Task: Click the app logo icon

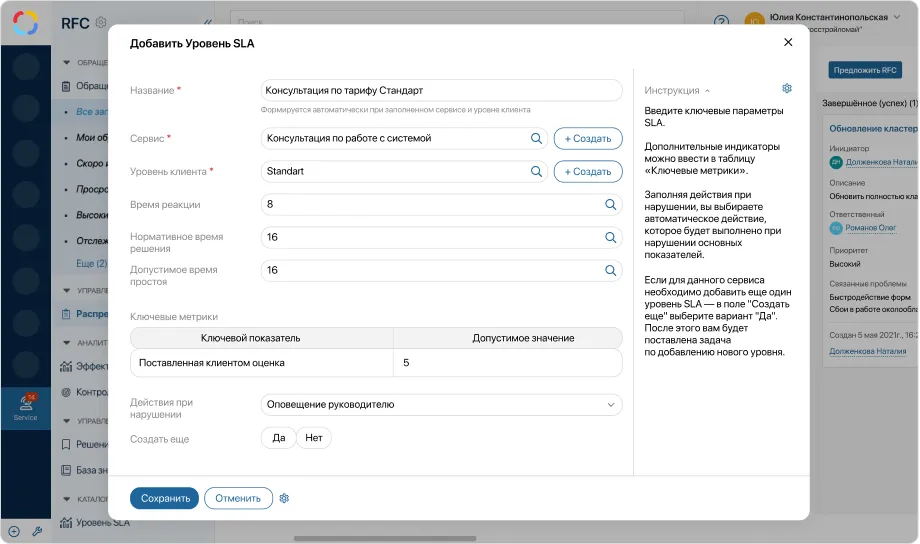Action: click(x=25, y=23)
